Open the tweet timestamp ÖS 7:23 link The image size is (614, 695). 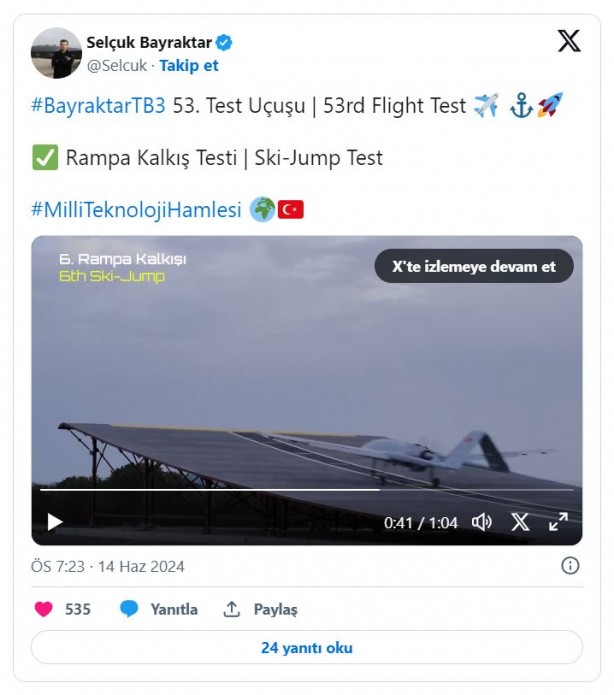point(107,567)
